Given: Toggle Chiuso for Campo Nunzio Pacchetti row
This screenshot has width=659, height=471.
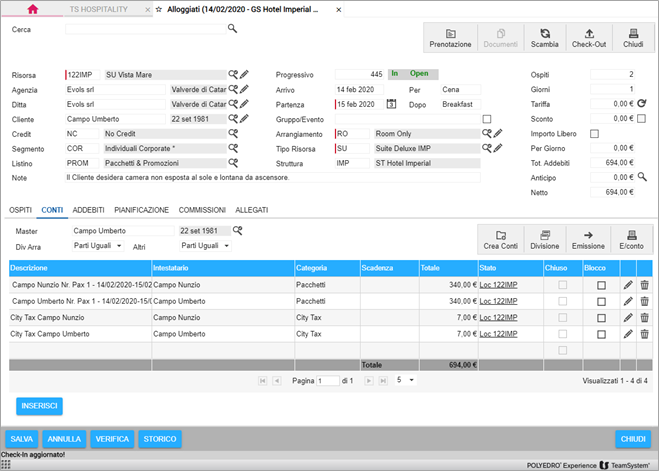Looking at the screenshot, I should (562, 285).
